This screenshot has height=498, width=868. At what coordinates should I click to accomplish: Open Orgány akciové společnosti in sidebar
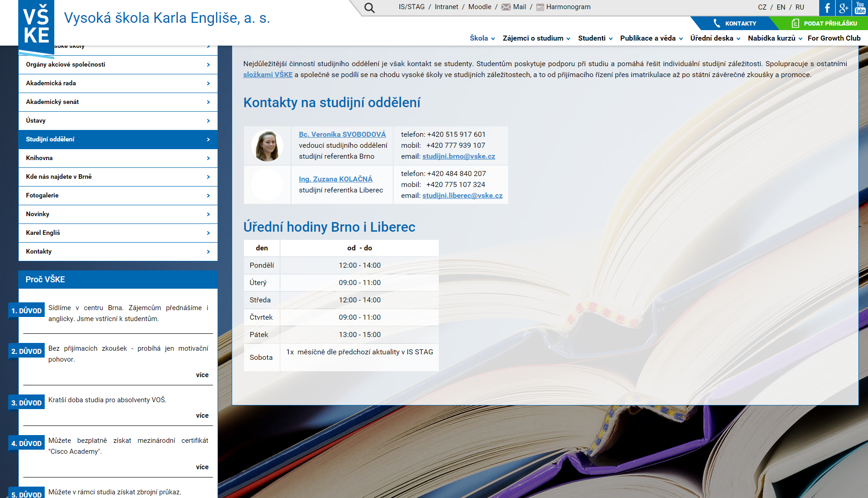[x=118, y=65]
